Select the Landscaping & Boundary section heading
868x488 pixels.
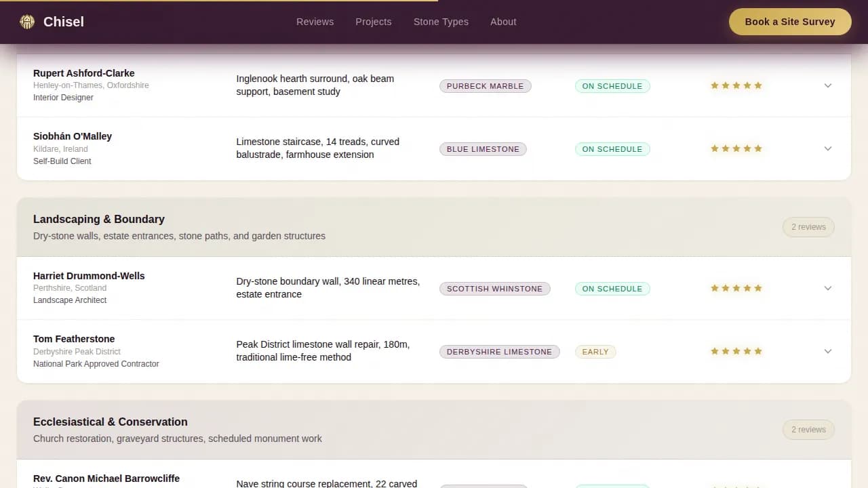pyautogui.click(x=99, y=219)
